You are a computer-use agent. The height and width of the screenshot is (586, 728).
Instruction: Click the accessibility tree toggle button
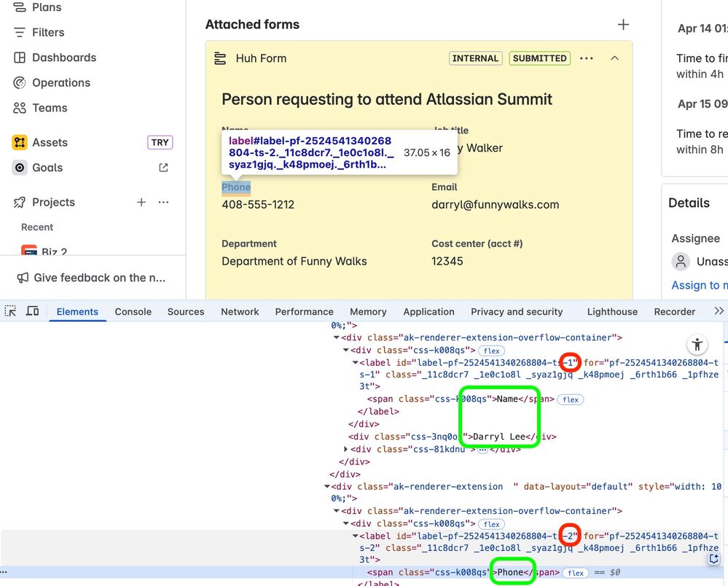pos(697,345)
